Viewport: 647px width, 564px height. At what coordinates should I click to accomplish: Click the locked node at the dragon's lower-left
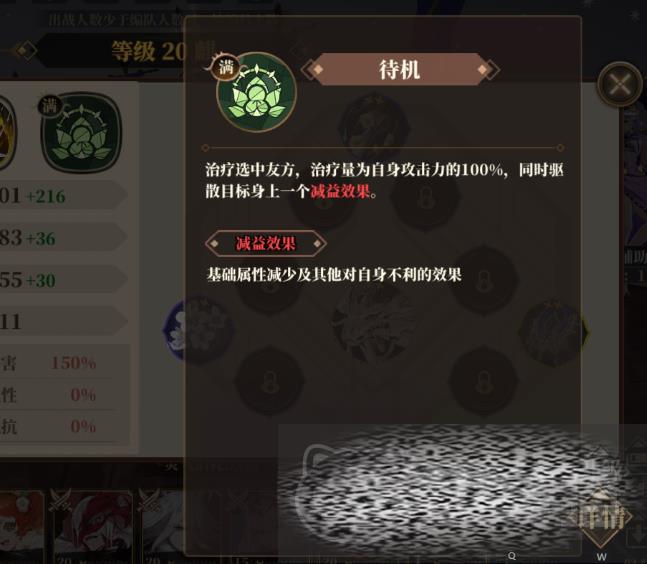pos(269,381)
